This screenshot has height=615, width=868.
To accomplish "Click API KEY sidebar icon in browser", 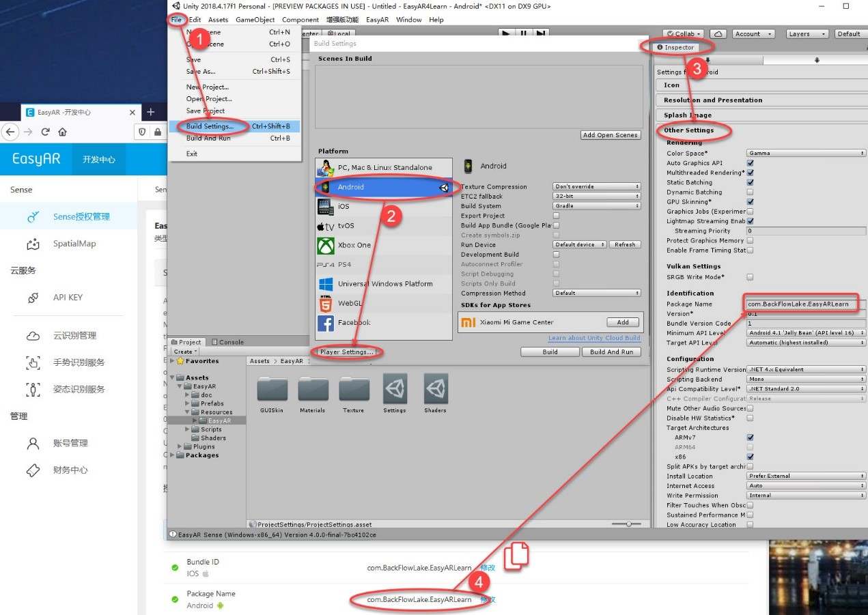I will (x=33, y=298).
